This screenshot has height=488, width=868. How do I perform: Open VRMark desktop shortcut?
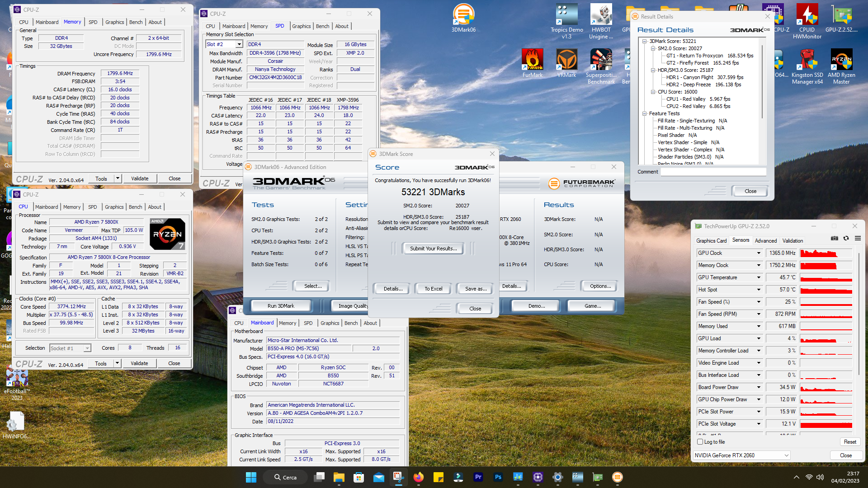click(x=566, y=63)
